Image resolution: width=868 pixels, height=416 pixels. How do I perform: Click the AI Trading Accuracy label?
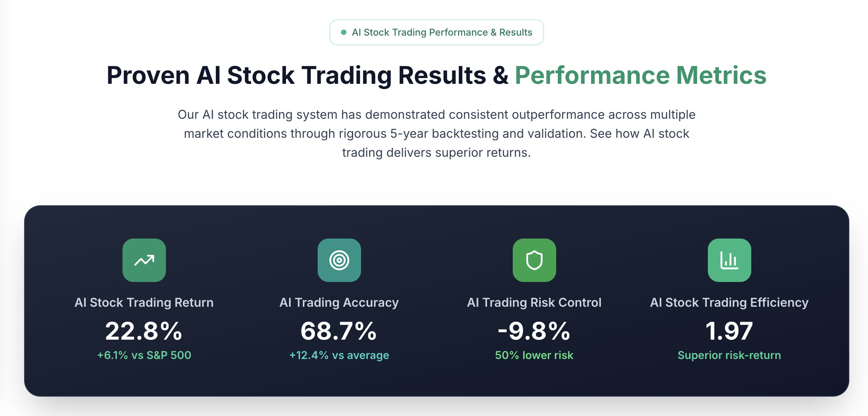[x=339, y=302]
